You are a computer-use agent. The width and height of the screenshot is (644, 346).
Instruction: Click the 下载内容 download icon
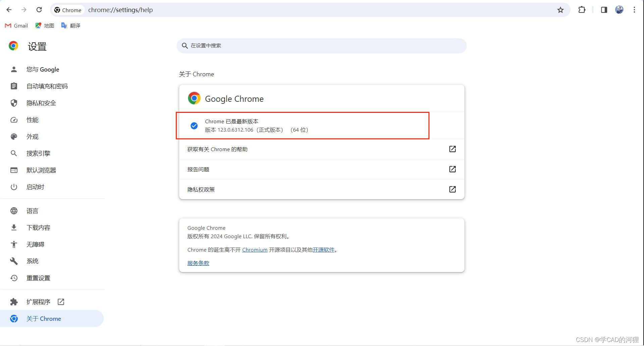[14, 227]
